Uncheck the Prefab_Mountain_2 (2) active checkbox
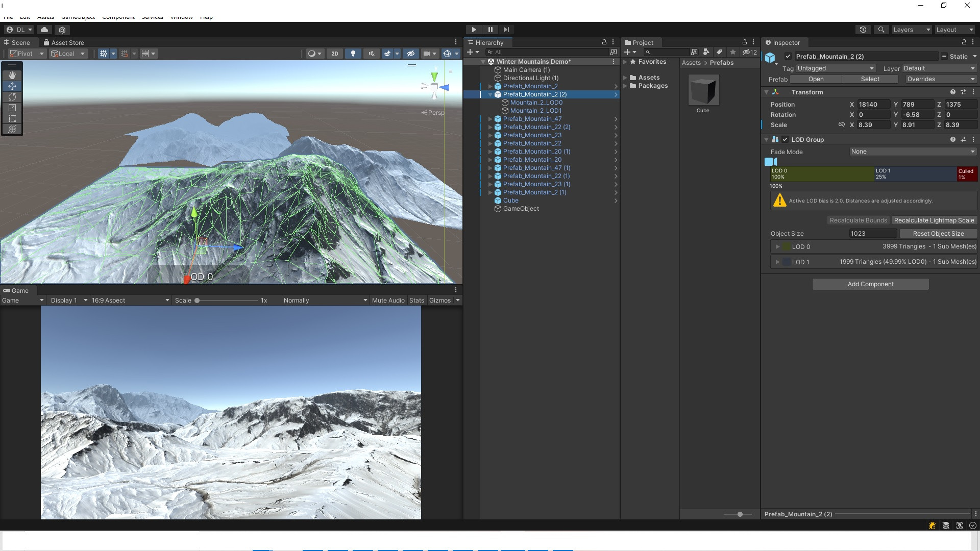Viewport: 980px width, 551px height. [788, 57]
